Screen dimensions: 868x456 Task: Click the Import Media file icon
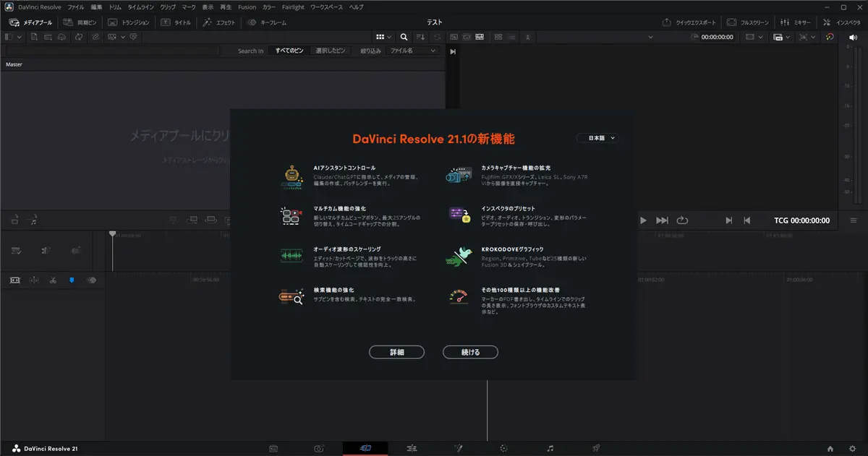pyautogui.click(x=34, y=37)
